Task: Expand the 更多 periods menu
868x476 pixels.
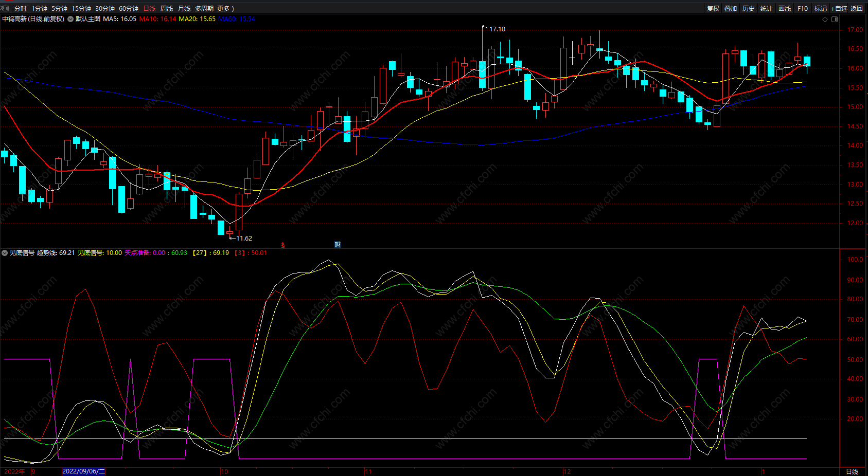Action: pos(225,8)
